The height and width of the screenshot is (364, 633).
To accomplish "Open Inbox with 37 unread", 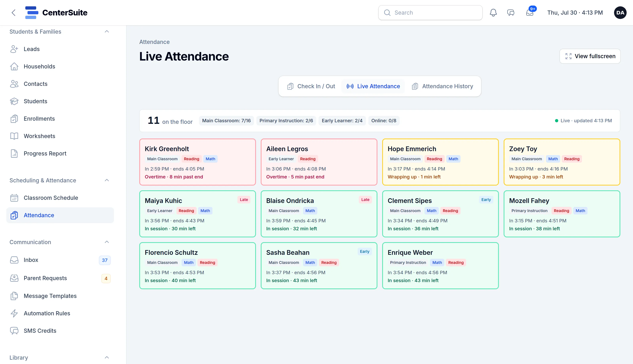I will (60, 260).
